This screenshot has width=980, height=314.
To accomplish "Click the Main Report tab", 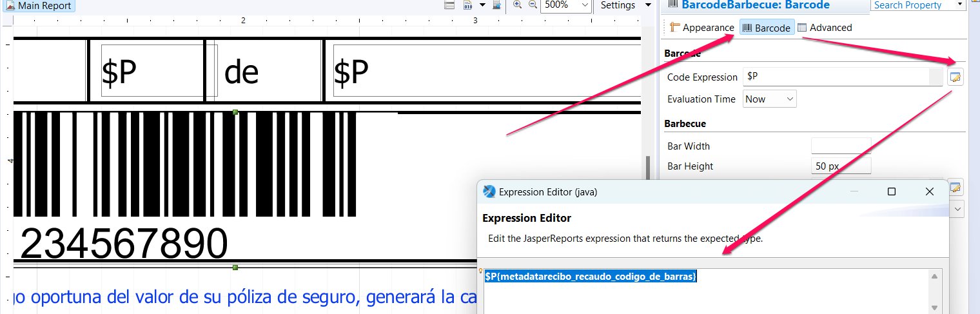I will coord(39,5).
